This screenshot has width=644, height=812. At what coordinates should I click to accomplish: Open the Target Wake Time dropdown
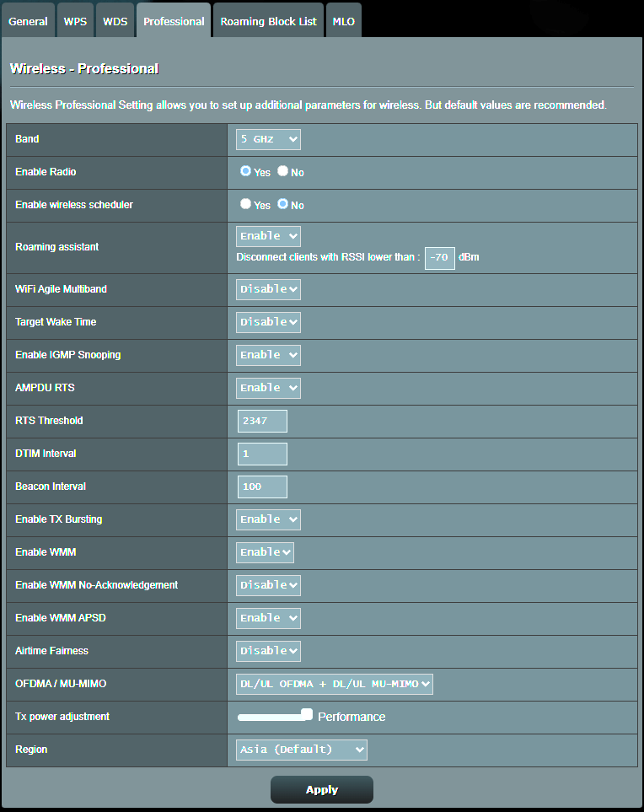[268, 322]
